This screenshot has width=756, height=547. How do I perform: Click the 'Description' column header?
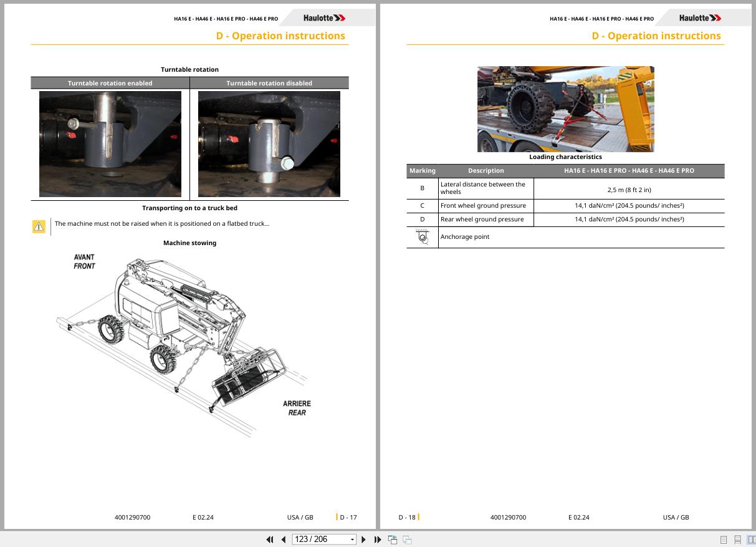coord(486,170)
